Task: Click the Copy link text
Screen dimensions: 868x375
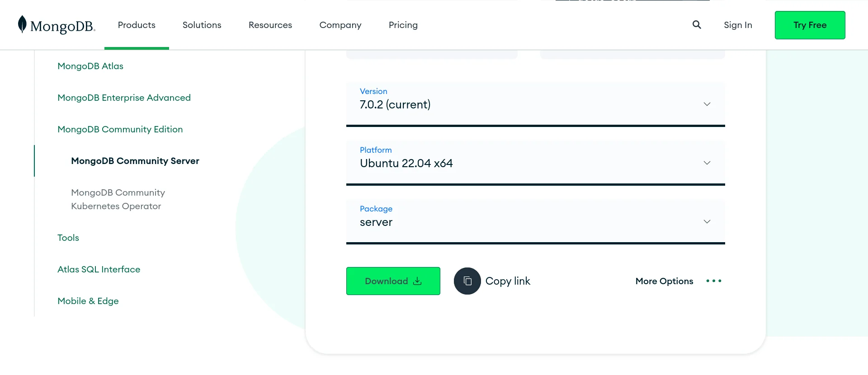Action: tap(508, 281)
